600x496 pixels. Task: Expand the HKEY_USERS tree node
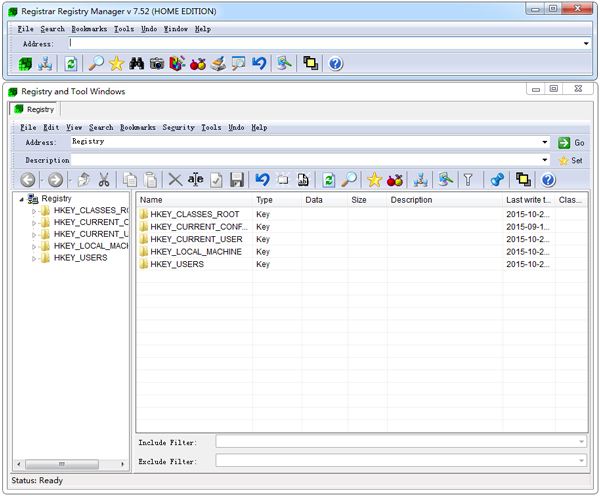pyautogui.click(x=35, y=258)
